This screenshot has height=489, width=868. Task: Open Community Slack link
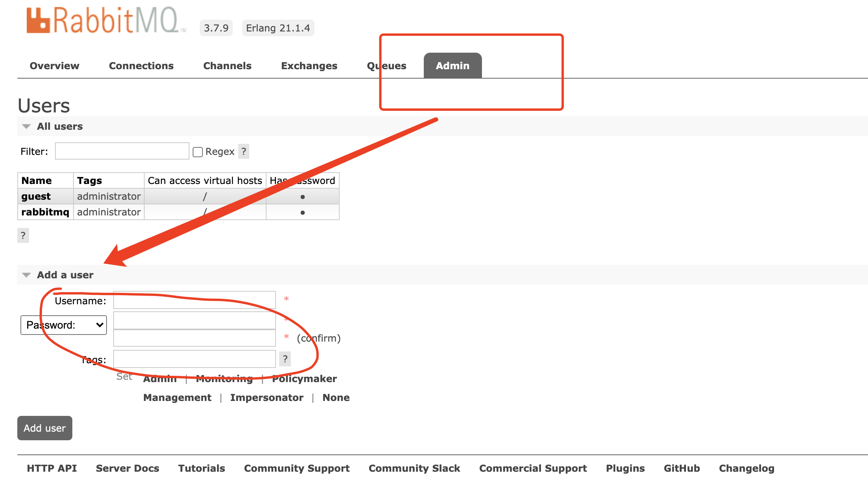point(414,468)
